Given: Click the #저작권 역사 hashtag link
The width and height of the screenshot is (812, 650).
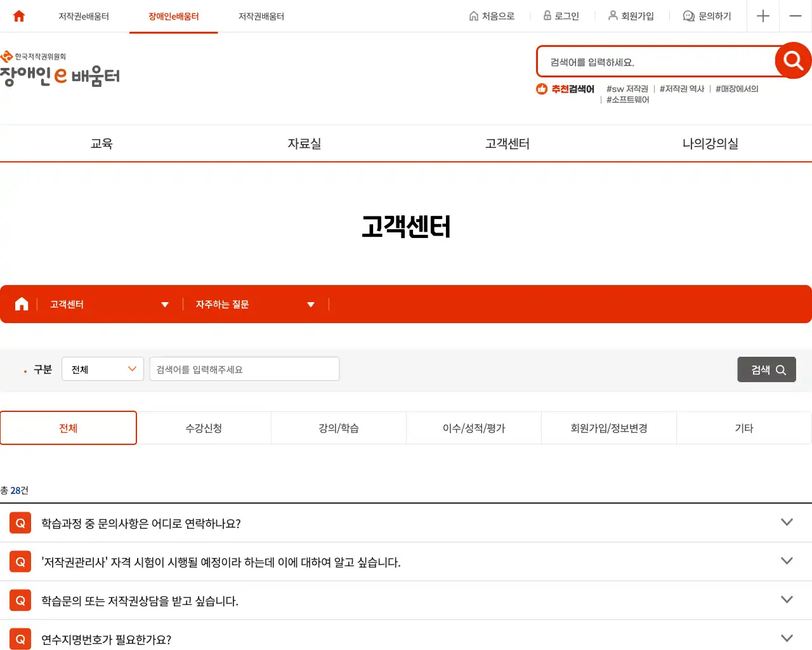Looking at the screenshot, I should [681, 89].
